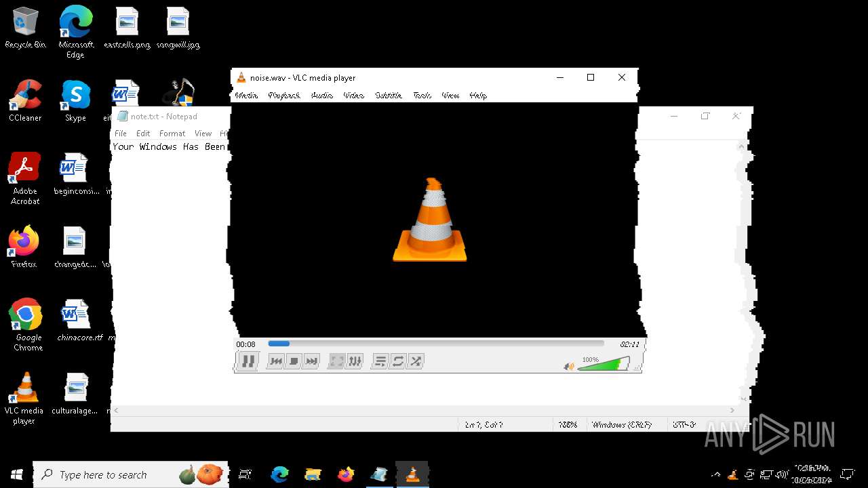Open File Explorer from the taskbar
Viewport: 868px width, 488px height.
tap(313, 474)
